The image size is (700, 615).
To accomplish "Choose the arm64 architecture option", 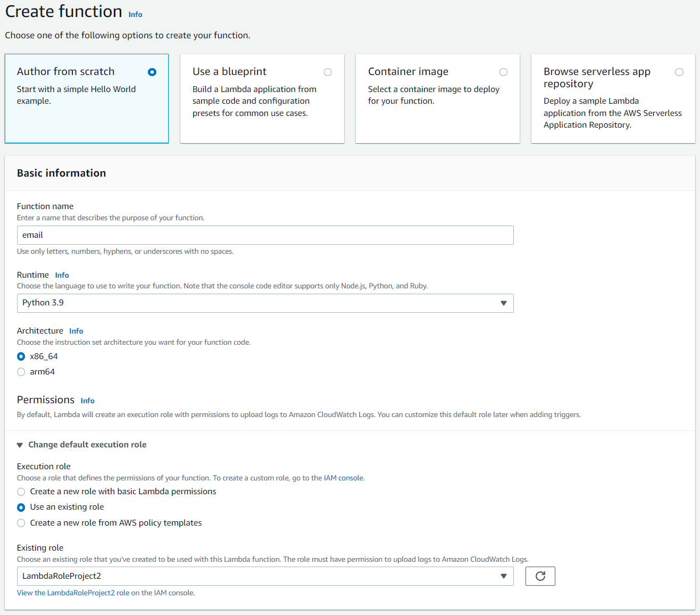I will coord(21,372).
